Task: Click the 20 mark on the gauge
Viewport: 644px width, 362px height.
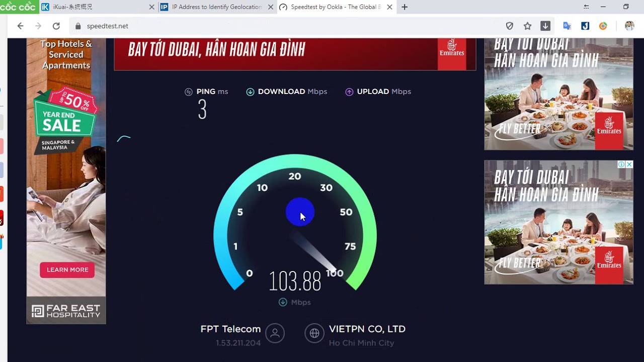Action: pos(295,176)
